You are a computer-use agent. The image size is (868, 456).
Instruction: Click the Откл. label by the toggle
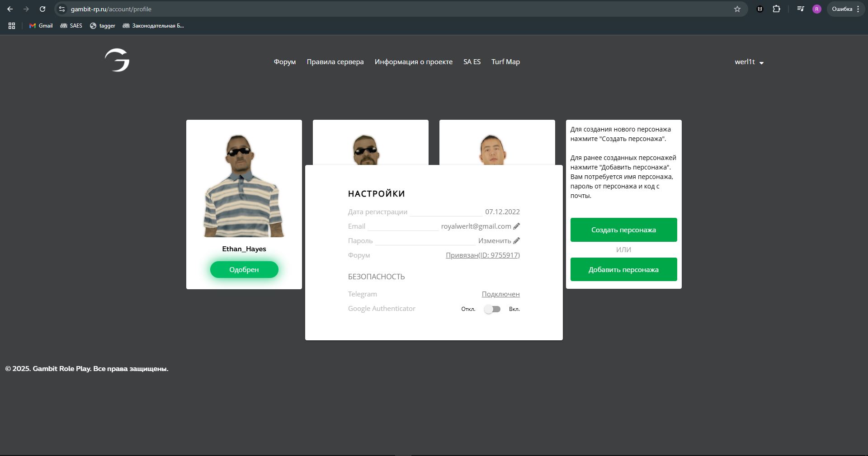(x=468, y=309)
